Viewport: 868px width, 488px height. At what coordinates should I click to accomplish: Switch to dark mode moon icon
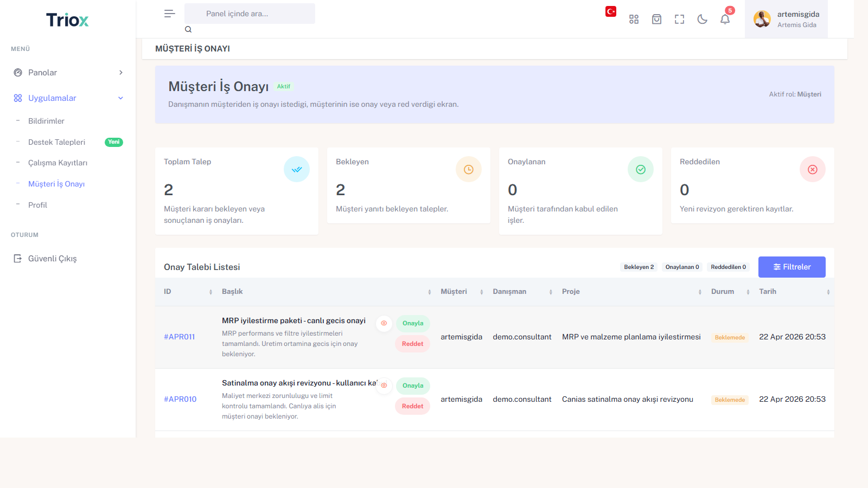click(x=702, y=20)
